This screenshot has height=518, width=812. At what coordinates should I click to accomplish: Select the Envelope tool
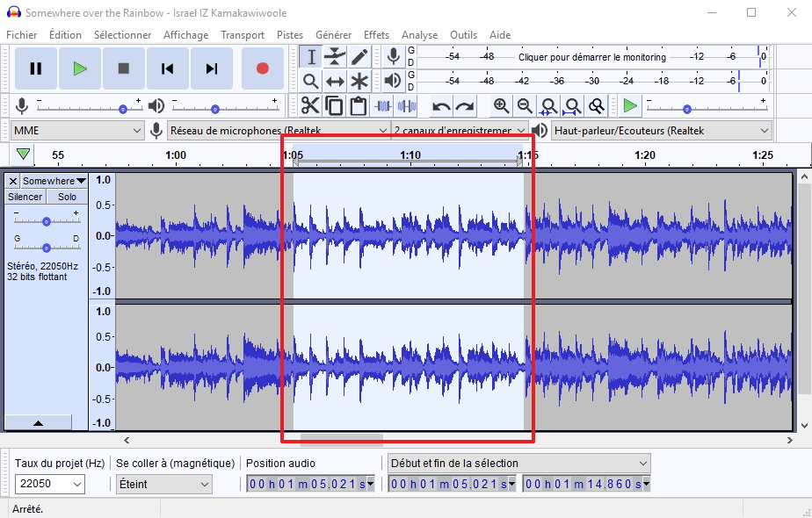pos(335,56)
